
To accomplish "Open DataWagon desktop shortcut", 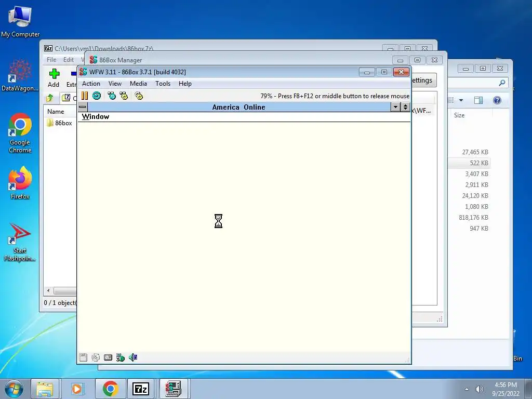I will (20, 75).
